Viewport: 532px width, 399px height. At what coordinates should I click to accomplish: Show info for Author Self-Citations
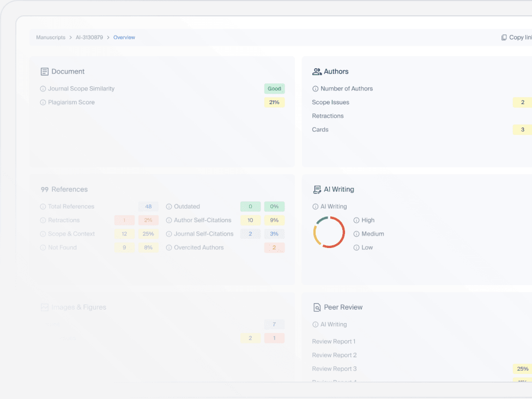click(169, 220)
